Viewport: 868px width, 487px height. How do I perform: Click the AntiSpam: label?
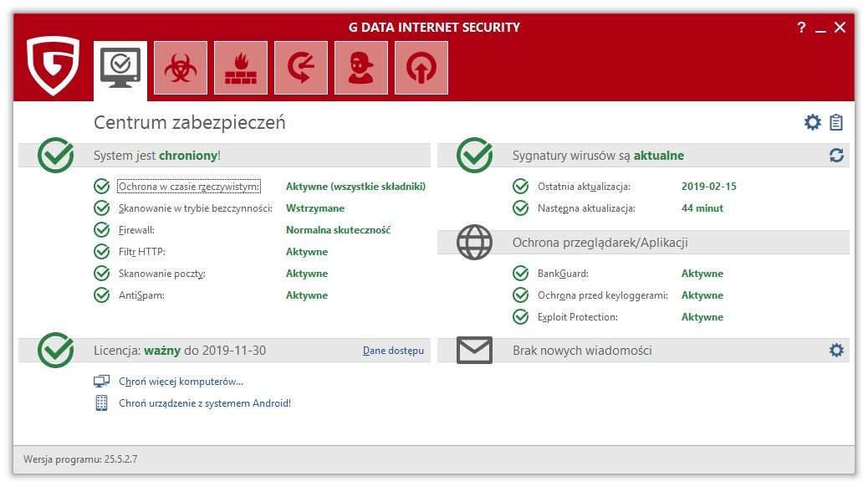point(141,295)
